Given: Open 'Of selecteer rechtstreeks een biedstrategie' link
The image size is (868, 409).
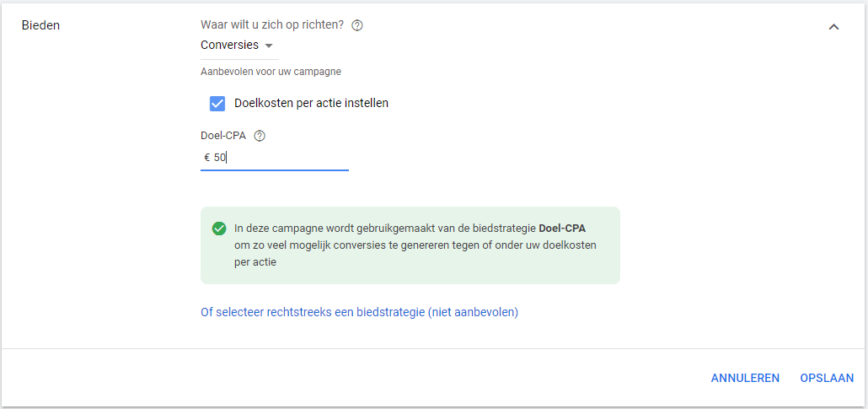Looking at the screenshot, I should (x=359, y=312).
